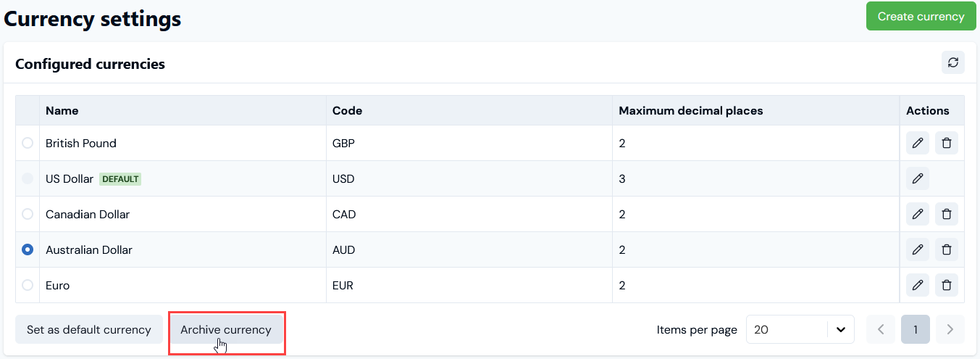Delete the British Pound currency
The image size is (980, 359).
946,144
